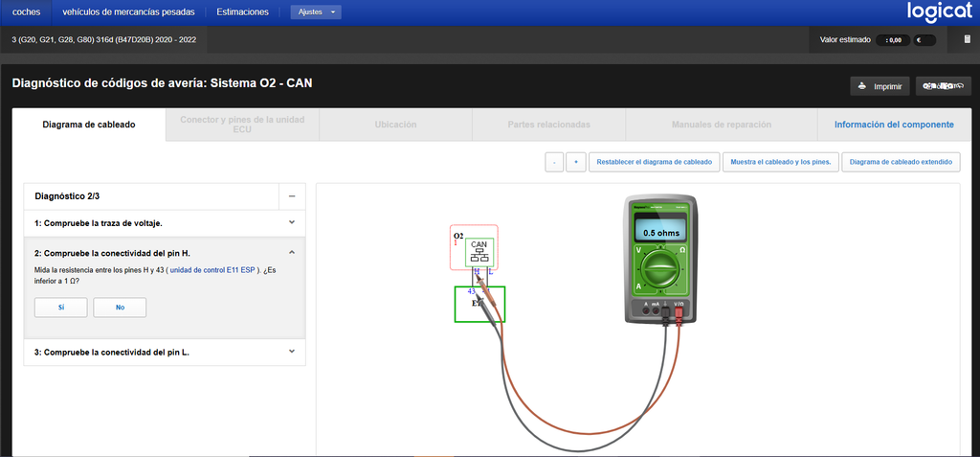The height and width of the screenshot is (457, 980).
Task: Click the logicat logo
Action: (x=940, y=11)
